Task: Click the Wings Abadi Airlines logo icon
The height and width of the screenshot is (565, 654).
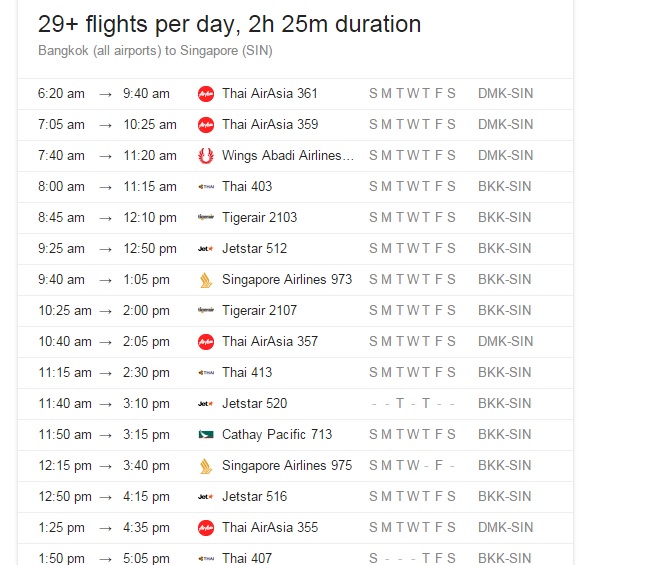Action: tap(206, 156)
